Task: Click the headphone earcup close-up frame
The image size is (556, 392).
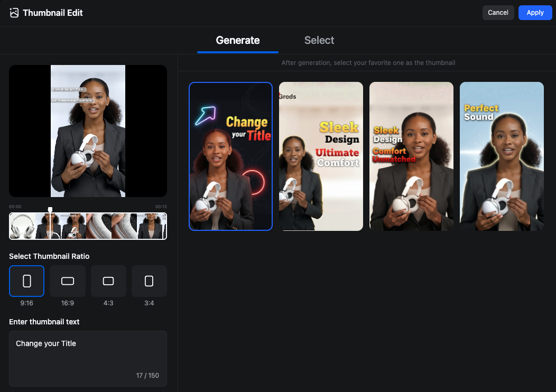Action: click(99, 226)
